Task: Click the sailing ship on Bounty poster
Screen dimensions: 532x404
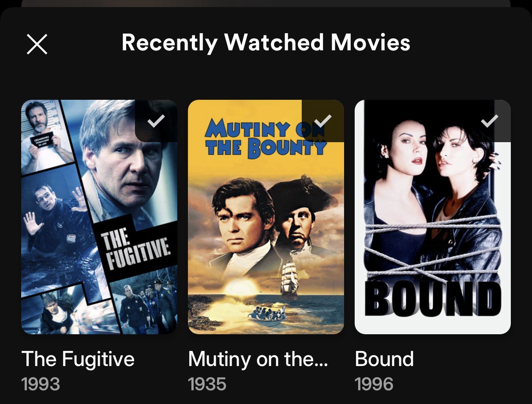Action: [289, 280]
